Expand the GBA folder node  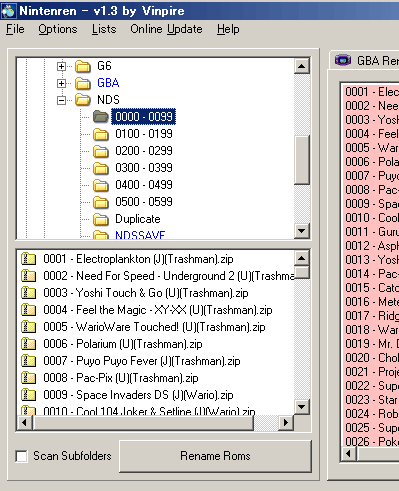point(61,83)
